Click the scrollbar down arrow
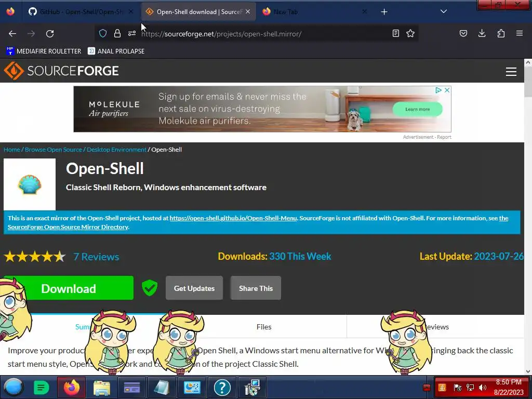Viewport: 532px width, 399px height. tap(528, 371)
